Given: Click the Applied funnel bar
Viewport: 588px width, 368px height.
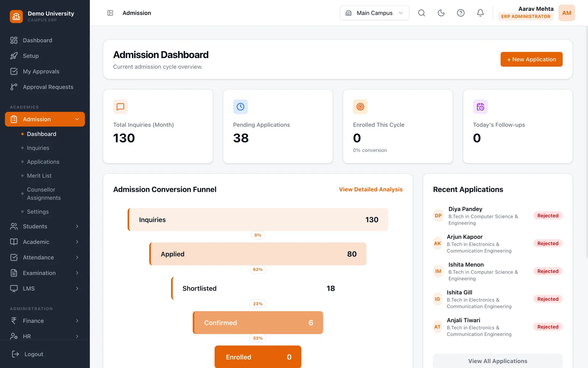Looking at the screenshot, I should pyautogui.click(x=258, y=254).
